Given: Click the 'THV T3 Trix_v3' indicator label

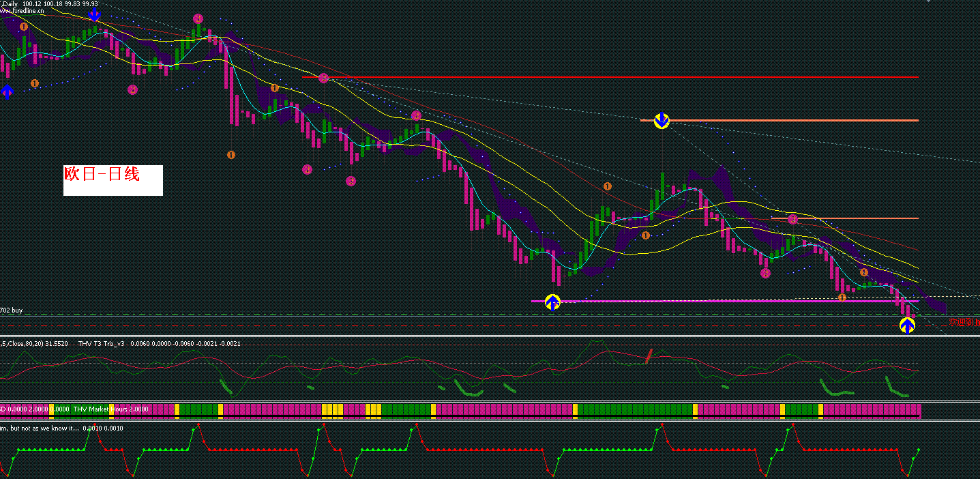Looking at the screenshot, I should click(x=102, y=344).
